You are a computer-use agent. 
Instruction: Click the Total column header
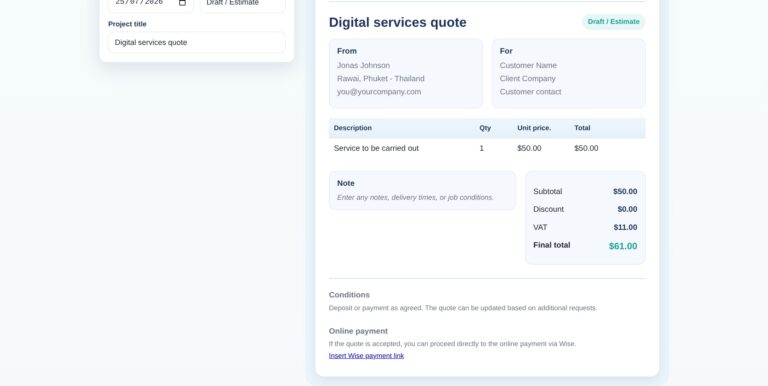click(x=582, y=128)
